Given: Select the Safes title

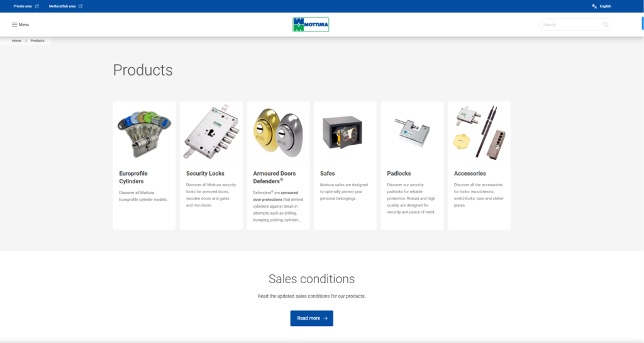Looking at the screenshot, I should (x=327, y=173).
